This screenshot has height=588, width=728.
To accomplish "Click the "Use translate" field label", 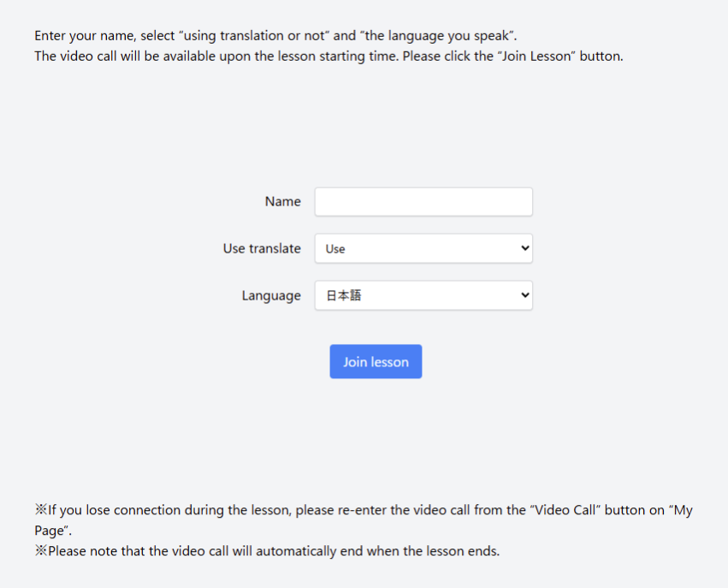I will click(x=262, y=249).
